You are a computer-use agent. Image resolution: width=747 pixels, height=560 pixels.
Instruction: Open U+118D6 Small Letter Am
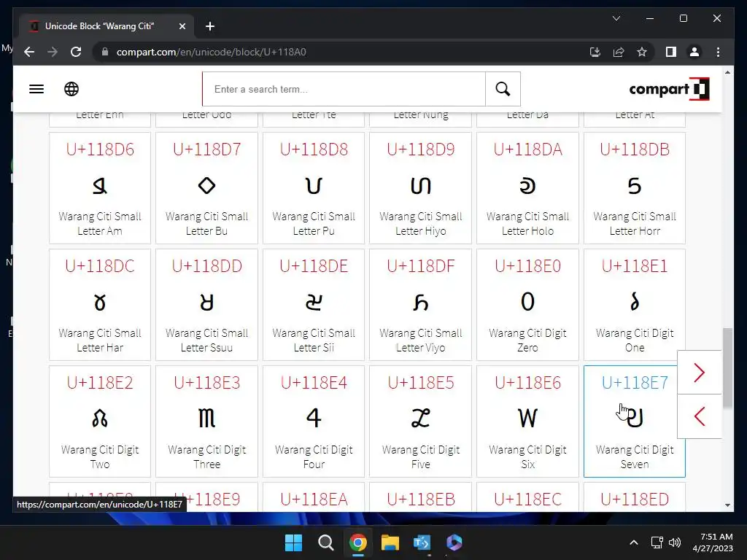[x=99, y=188]
